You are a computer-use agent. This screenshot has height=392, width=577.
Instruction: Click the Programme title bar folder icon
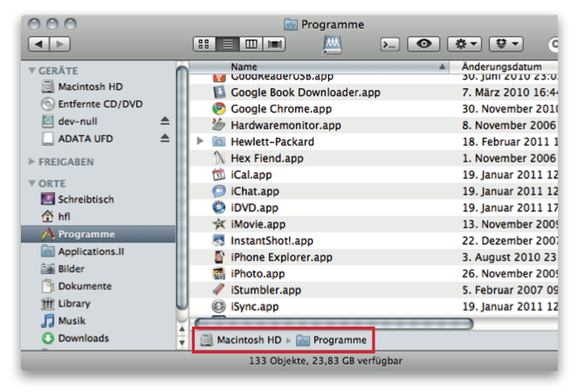pyautogui.click(x=291, y=24)
